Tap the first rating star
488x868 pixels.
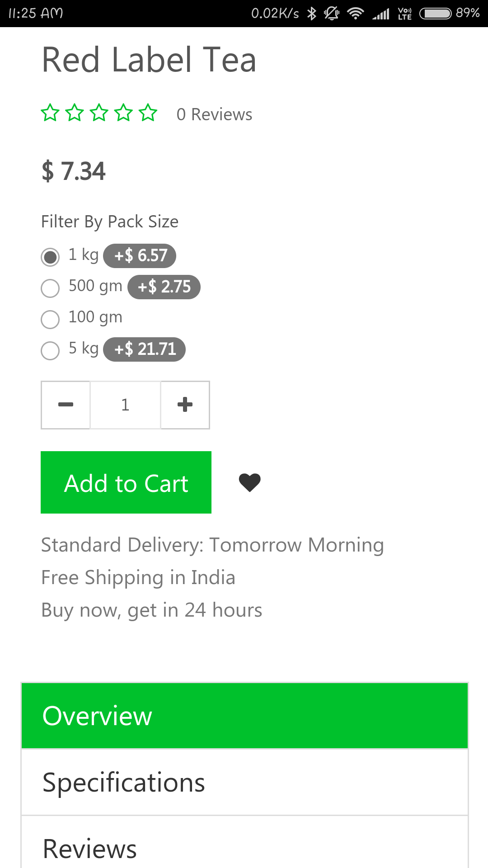coord(50,113)
